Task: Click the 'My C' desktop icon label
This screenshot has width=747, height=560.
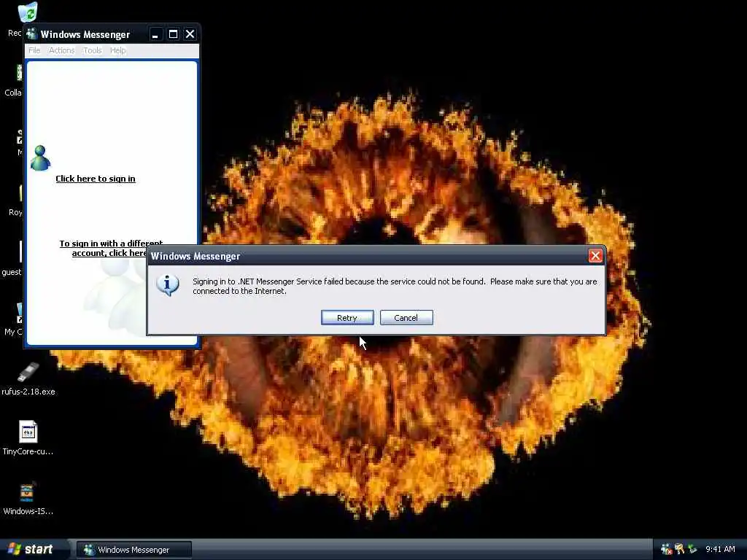Action: pos(13,332)
